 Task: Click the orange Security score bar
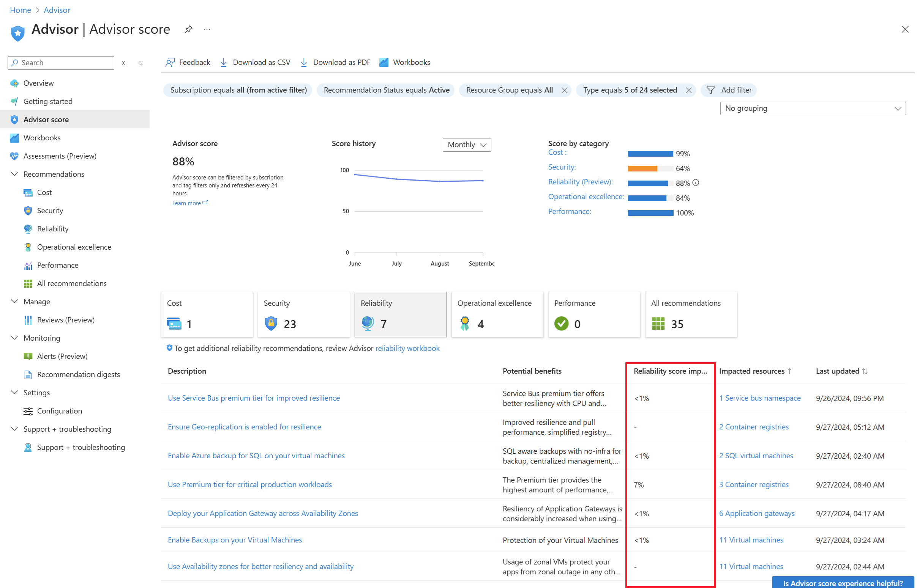click(x=642, y=169)
